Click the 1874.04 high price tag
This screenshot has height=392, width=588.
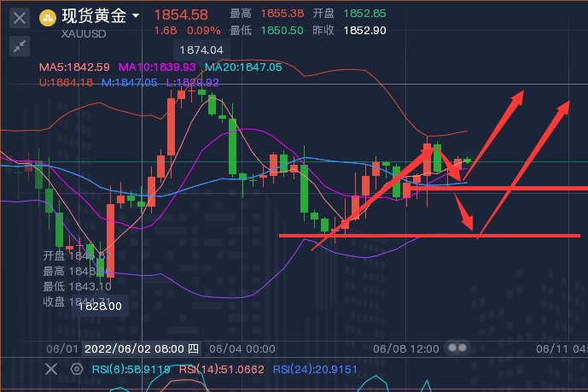(x=201, y=50)
